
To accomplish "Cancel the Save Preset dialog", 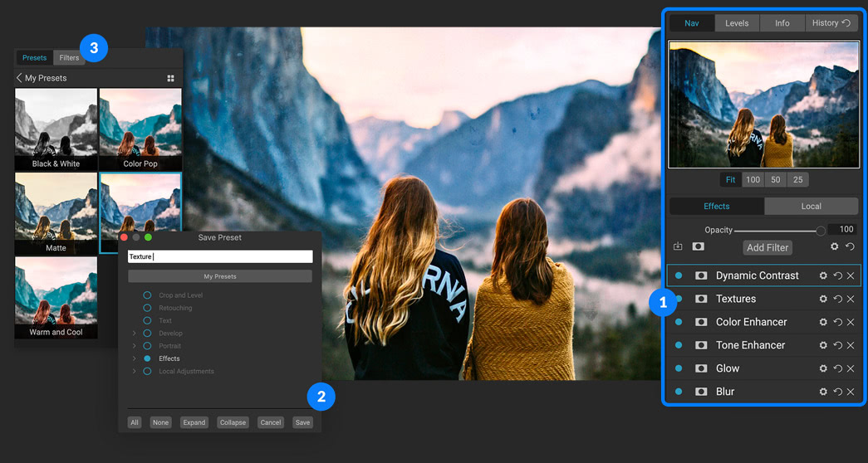I will point(271,422).
